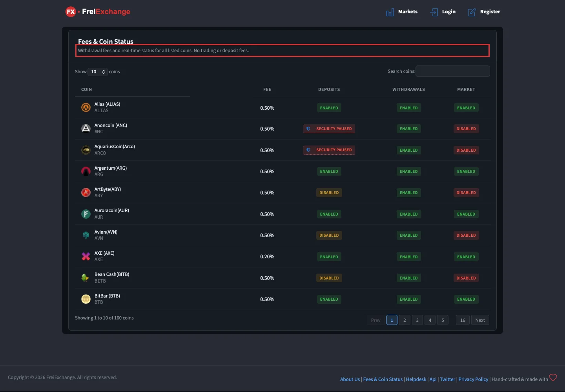Screen dimensions: 565x392
Task: Click the Search coins input field
Action: click(453, 71)
